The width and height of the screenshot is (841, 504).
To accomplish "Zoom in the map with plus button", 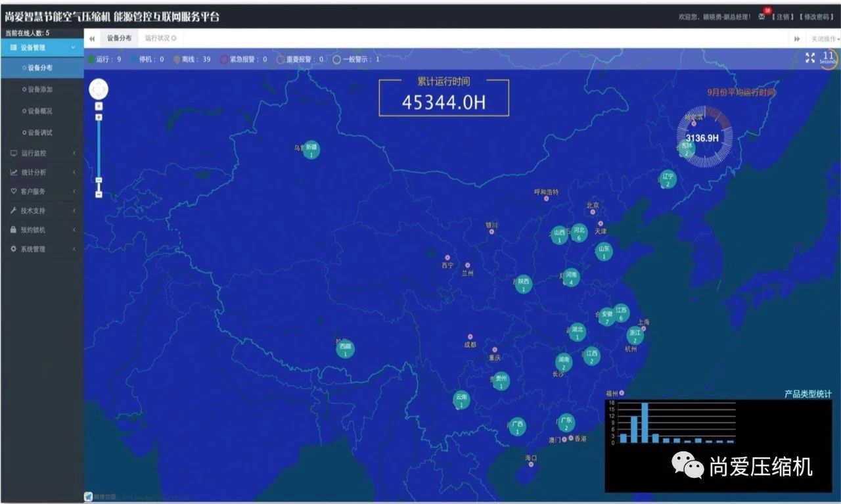I will click(99, 117).
